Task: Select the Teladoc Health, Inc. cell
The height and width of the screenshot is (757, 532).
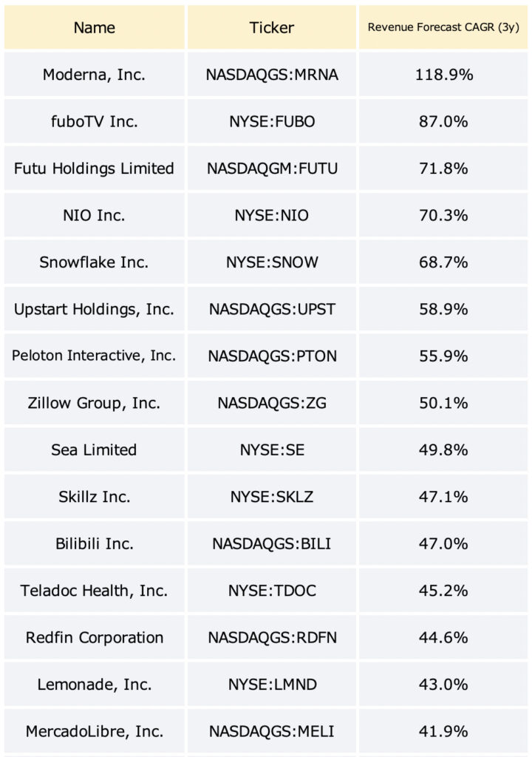Action: tap(95, 590)
